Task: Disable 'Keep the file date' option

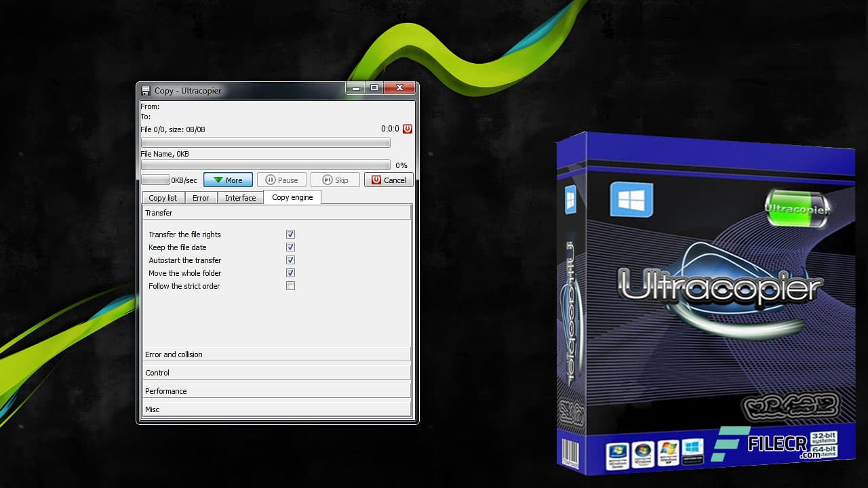Action: coord(290,247)
